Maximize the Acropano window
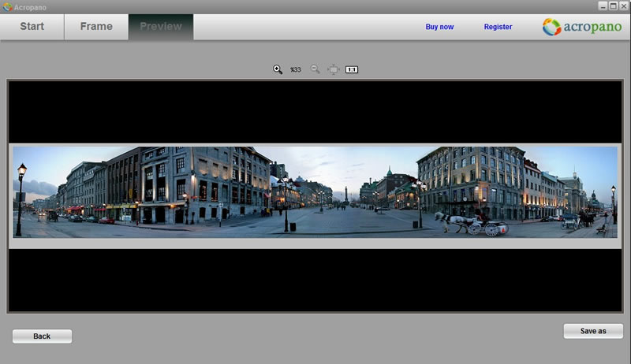Viewport: 631px width, 364px height. pyautogui.click(x=613, y=6)
